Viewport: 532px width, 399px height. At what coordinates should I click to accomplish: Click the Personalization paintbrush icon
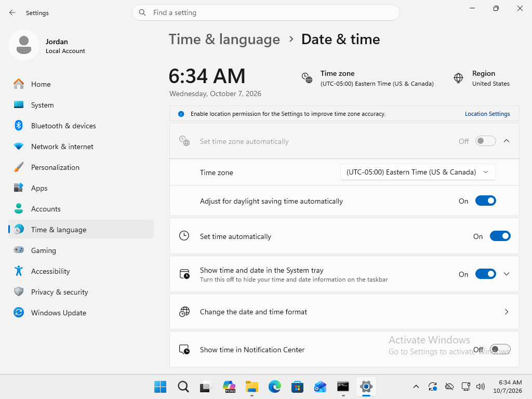[x=19, y=167]
